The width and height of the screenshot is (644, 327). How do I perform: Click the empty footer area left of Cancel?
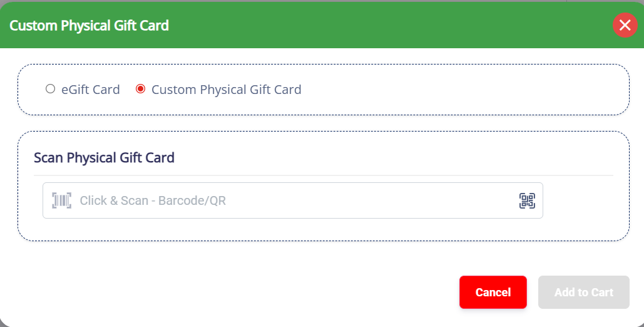[238, 293]
